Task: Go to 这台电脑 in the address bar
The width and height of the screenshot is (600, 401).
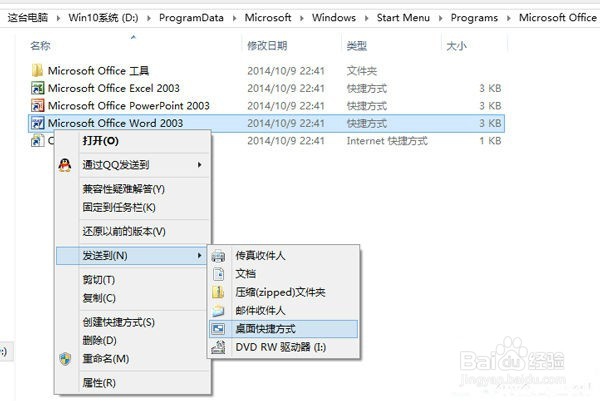Action: click(x=28, y=18)
